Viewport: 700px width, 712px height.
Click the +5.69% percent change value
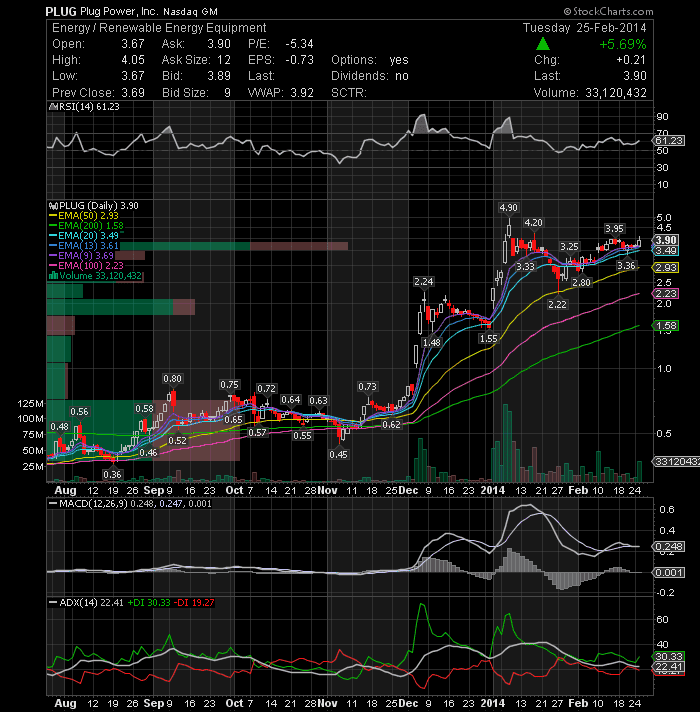(623, 44)
